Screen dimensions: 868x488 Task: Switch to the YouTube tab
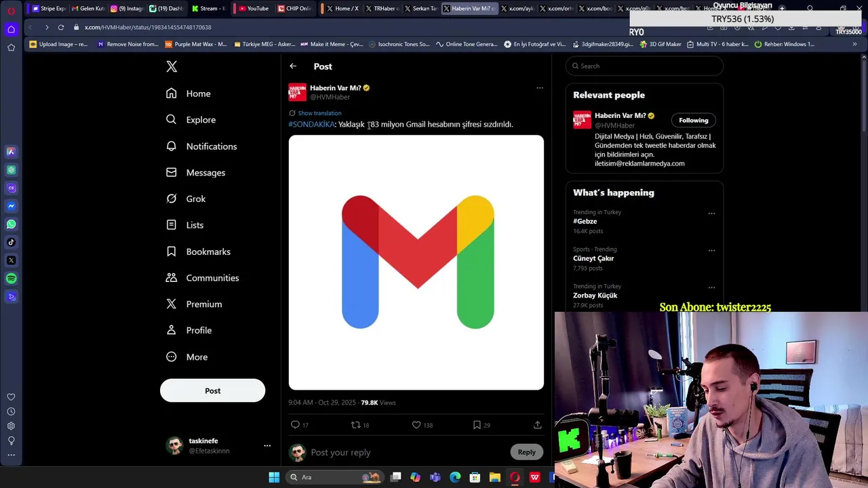point(254,9)
